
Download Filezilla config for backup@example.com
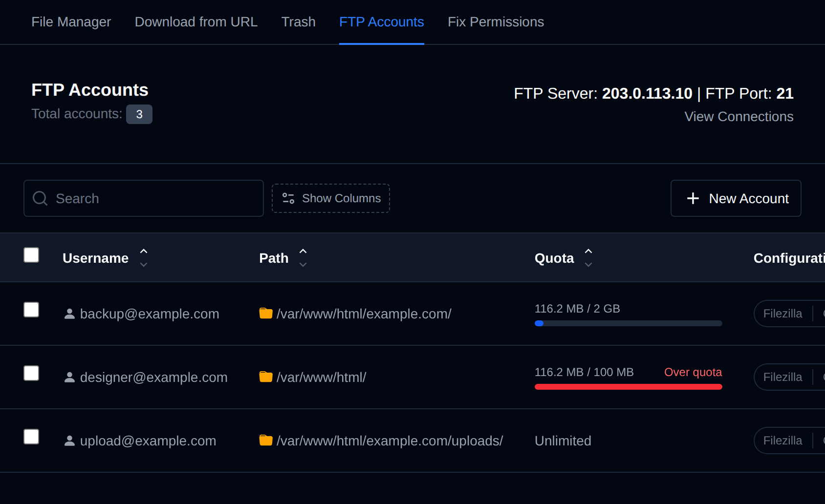pyautogui.click(x=782, y=314)
